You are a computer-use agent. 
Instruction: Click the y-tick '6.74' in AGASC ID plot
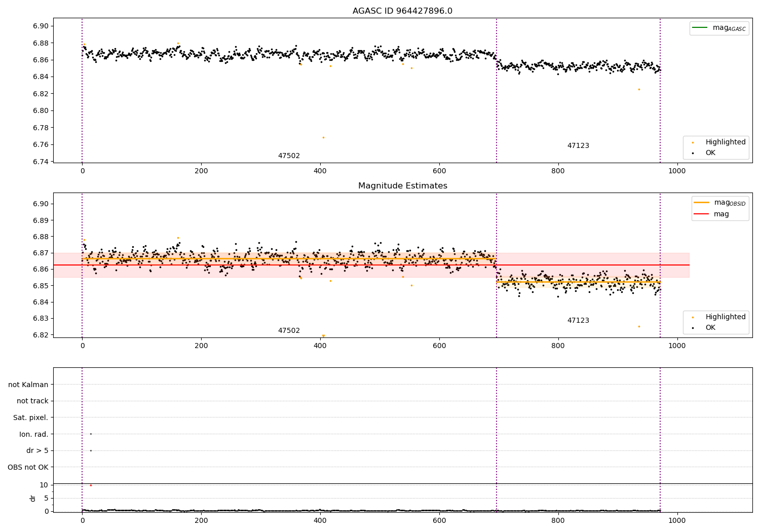[x=40, y=162]
